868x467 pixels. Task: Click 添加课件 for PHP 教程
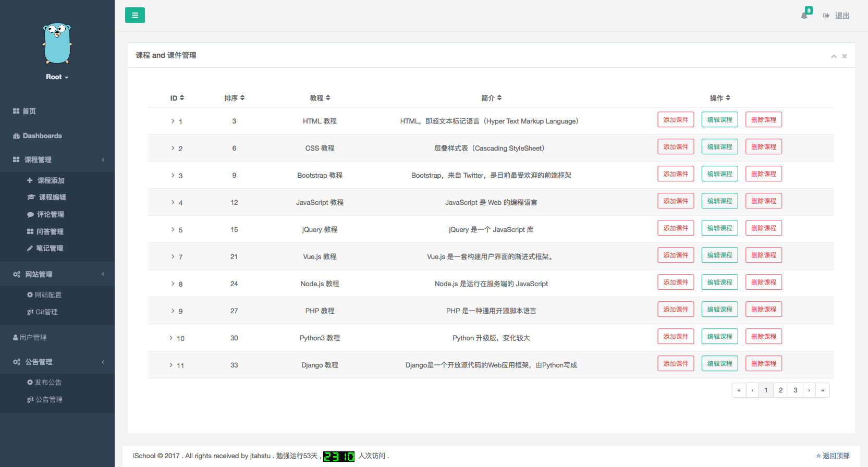(x=676, y=310)
